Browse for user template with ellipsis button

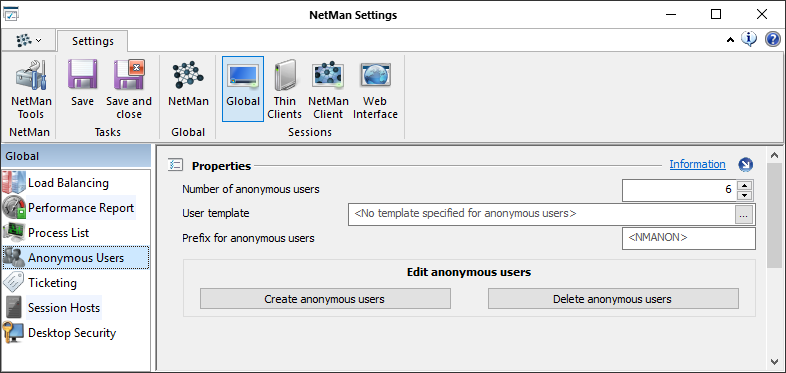tap(743, 215)
